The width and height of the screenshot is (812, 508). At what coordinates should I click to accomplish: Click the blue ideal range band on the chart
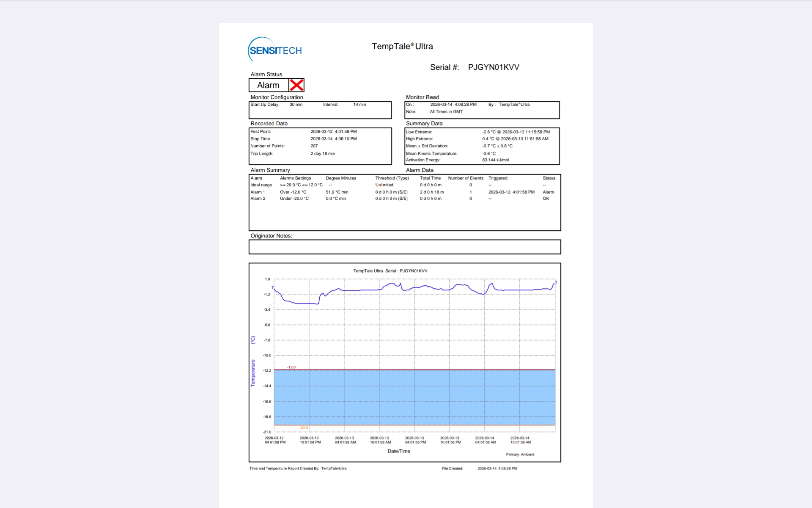[x=414, y=397]
